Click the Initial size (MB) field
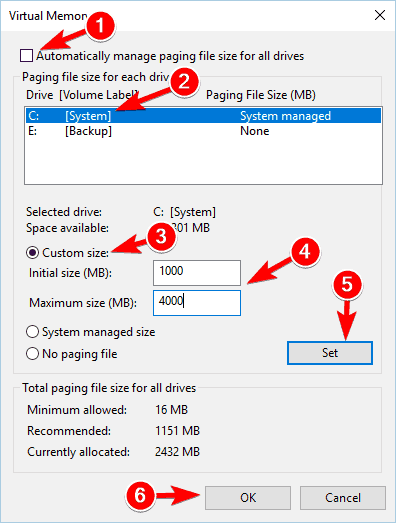 pos(197,273)
